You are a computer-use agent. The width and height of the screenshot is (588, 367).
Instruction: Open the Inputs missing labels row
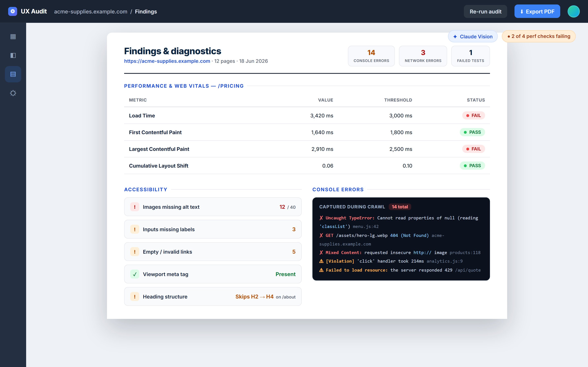[213, 229]
